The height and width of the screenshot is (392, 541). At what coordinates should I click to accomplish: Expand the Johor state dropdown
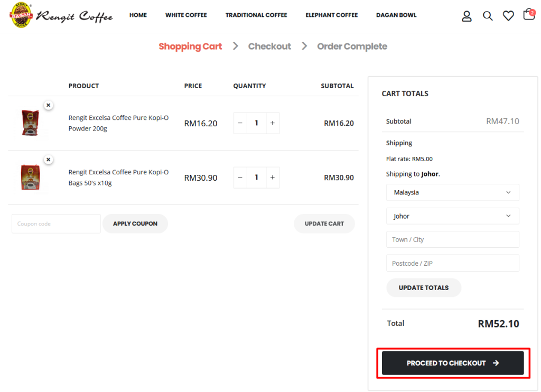coord(452,216)
